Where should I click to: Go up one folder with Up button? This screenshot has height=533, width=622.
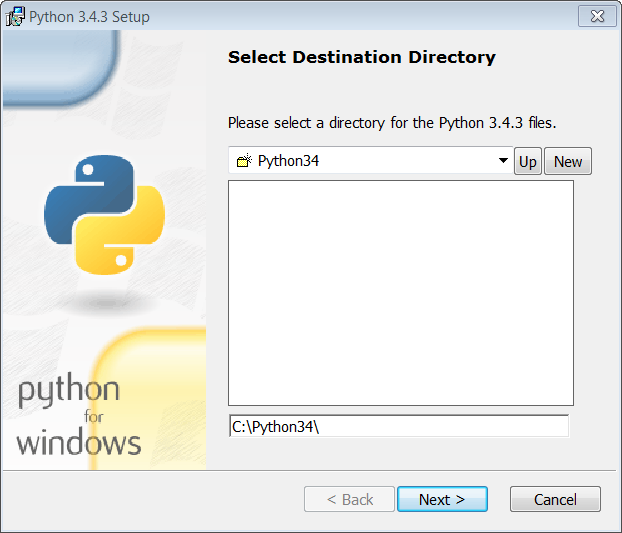(x=528, y=161)
